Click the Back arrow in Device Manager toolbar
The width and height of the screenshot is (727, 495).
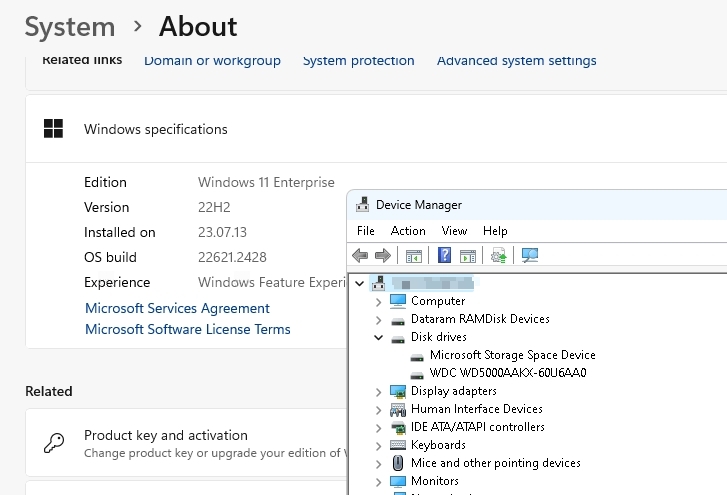[360, 255]
